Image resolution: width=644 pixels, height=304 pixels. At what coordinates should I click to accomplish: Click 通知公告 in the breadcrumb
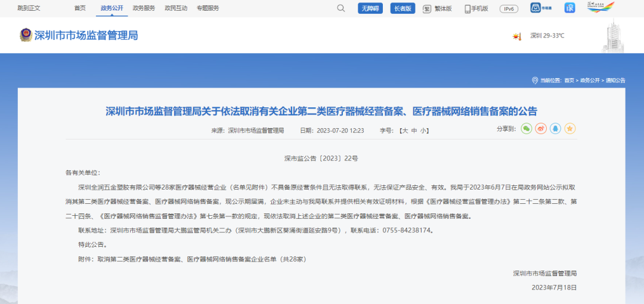pos(615,80)
